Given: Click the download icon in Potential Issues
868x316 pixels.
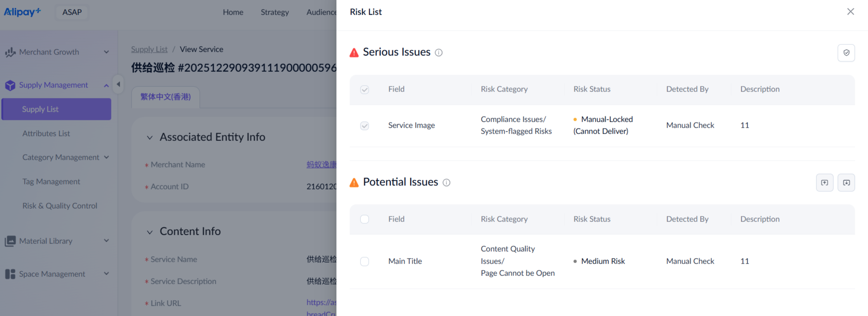Looking at the screenshot, I should (846, 183).
